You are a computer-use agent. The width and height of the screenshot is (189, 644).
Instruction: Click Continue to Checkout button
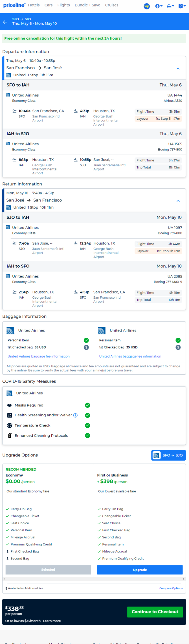[x=155, y=612]
